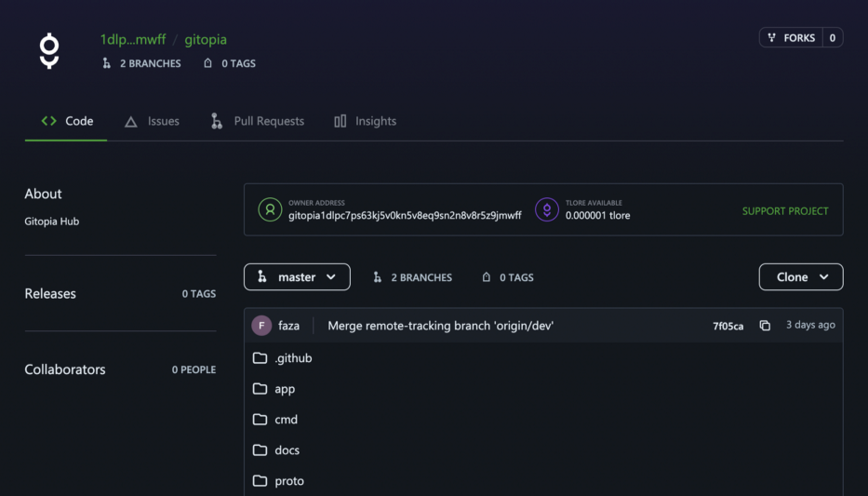Viewport: 868px width, 496px height.
Task: Click the gitopia repository name link
Action: (x=206, y=39)
